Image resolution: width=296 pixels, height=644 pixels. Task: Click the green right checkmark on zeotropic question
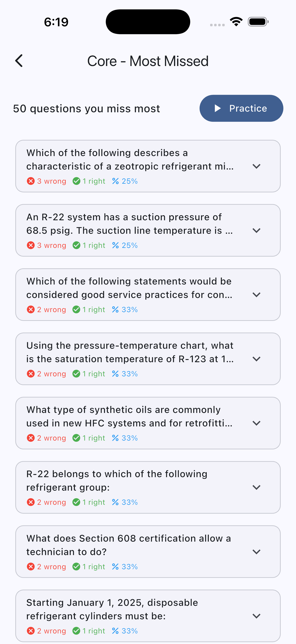click(76, 181)
